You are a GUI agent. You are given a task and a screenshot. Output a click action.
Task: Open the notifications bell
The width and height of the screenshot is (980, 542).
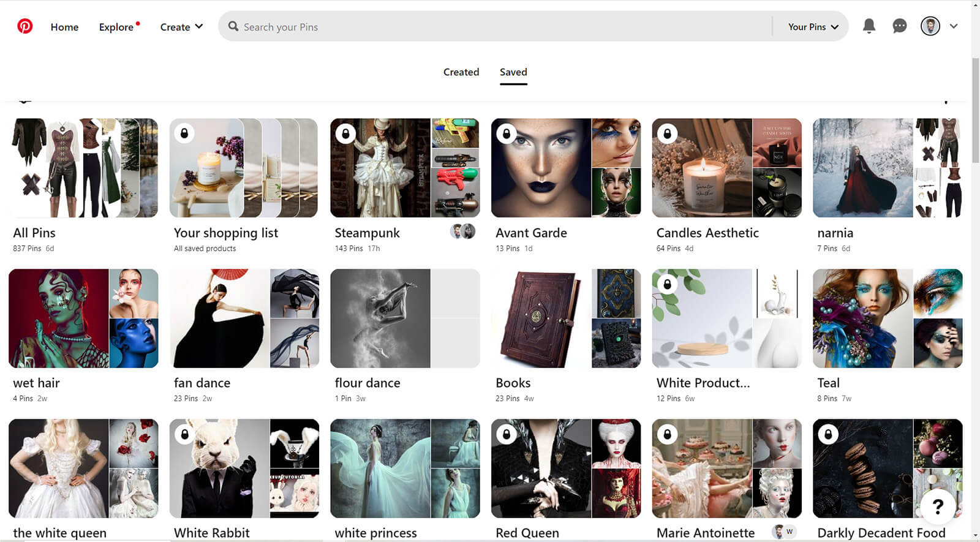pos(869,26)
